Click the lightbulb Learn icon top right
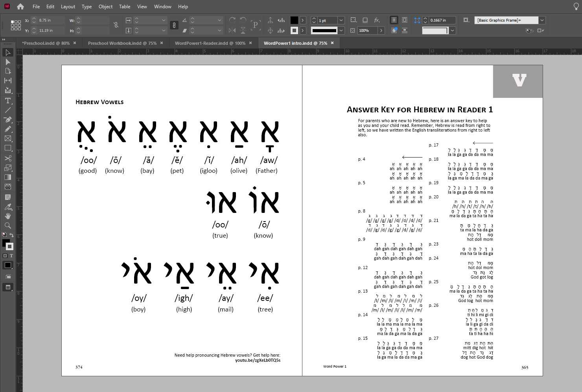The height and width of the screenshot is (392, 582). point(576,6)
